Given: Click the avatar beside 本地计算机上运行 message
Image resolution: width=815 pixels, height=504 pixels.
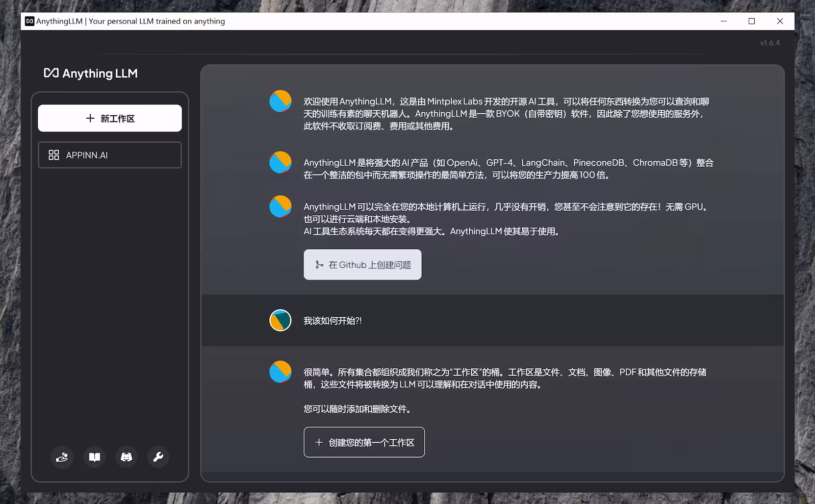Looking at the screenshot, I should pyautogui.click(x=280, y=206).
